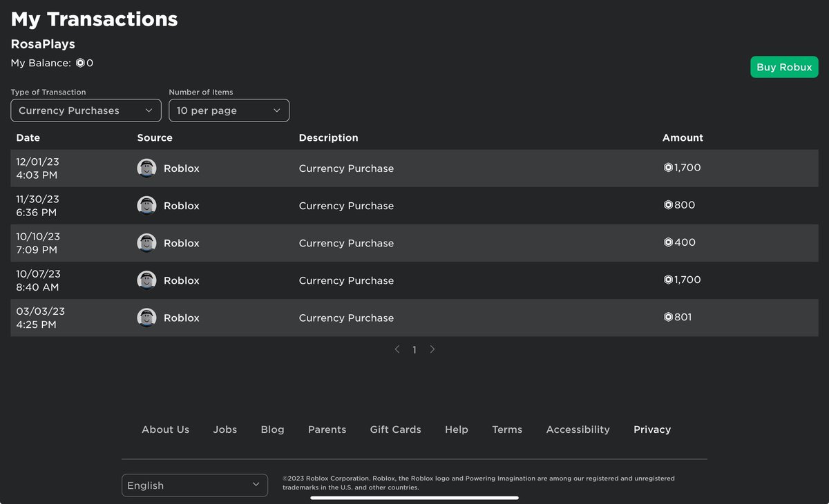Click the My Transactions heading

[x=94, y=19]
